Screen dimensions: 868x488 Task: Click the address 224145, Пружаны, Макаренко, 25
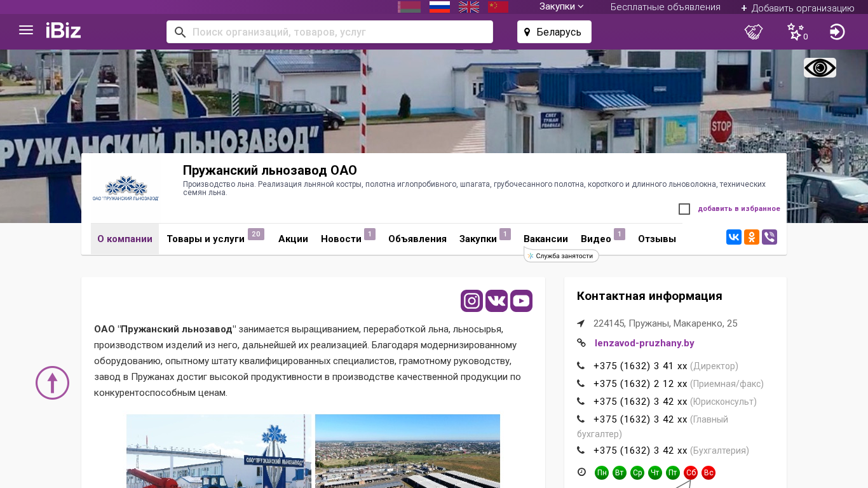click(x=665, y=323)
